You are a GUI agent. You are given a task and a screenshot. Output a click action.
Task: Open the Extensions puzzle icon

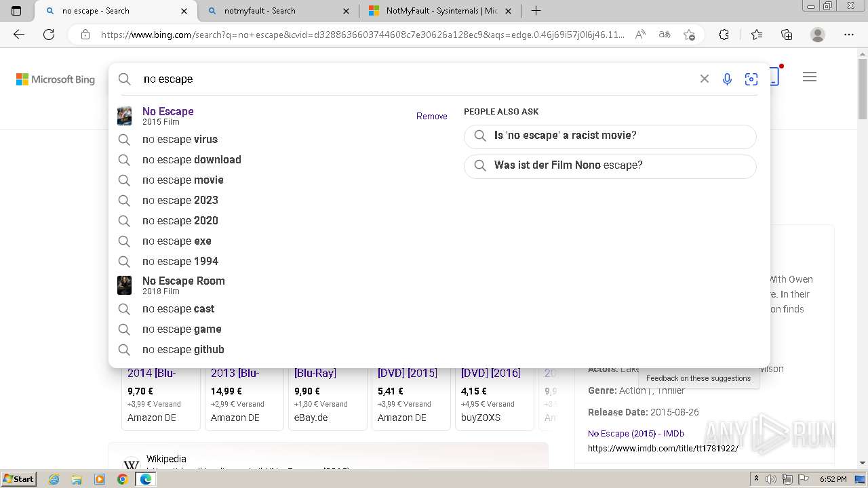(724, 35)
